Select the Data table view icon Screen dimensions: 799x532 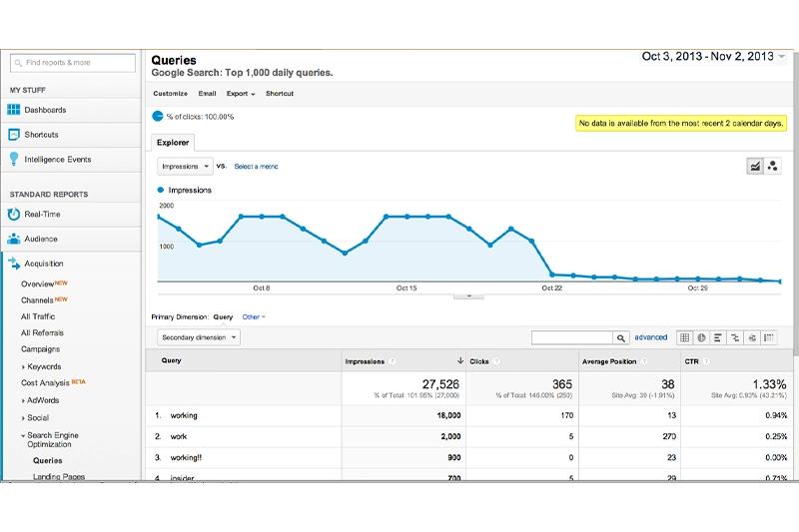684,337
